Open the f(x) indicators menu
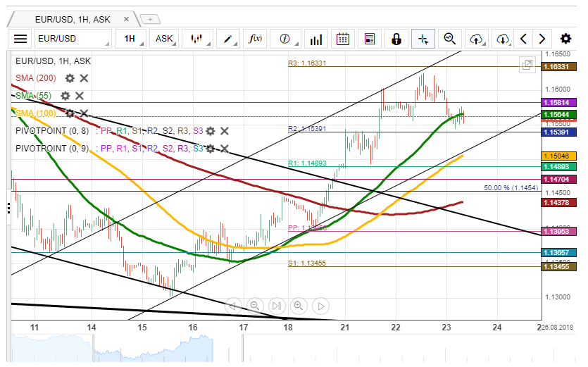Viewport: 588px width, 367px height. click(x=256, y=39)
